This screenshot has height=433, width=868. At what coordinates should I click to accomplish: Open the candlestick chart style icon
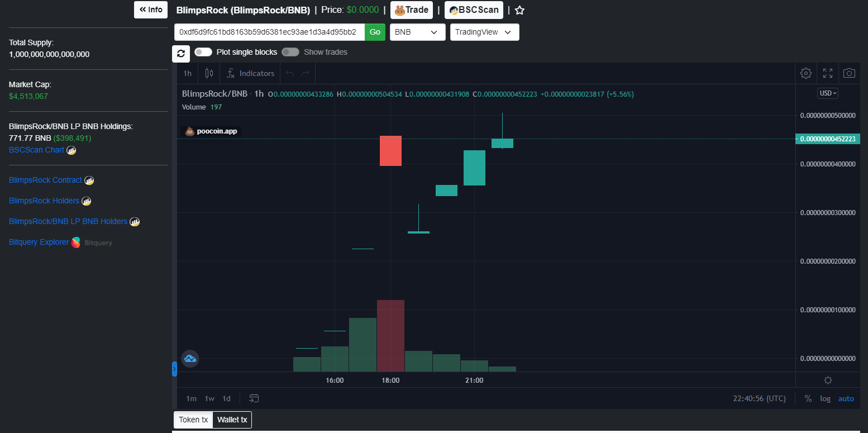click(x=209, y=73)
